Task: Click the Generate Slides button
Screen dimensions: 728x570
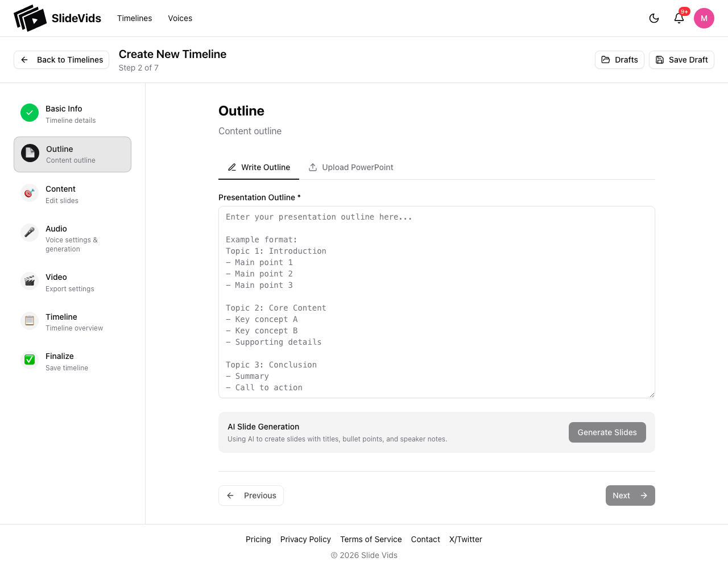Action: (x=607, y=432)
